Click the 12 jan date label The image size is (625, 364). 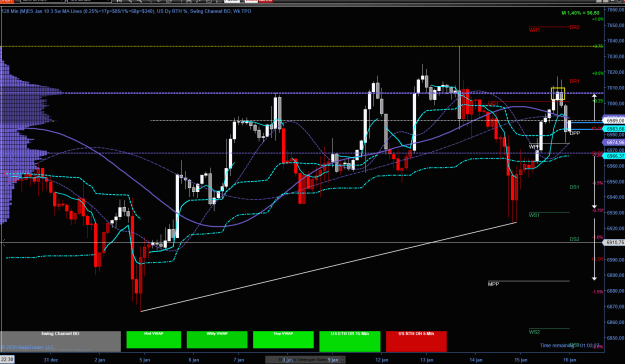coord(381,360)
